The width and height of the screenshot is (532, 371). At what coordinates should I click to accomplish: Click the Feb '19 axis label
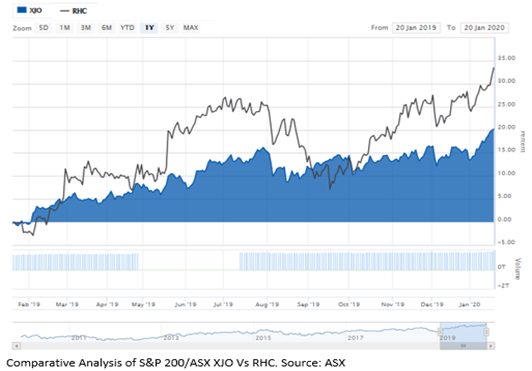click(29, 304)
